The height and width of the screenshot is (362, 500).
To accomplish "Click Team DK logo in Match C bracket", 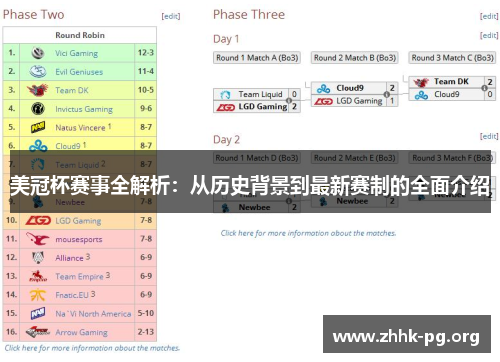I will pyautogui.click(x=421, y=82).
